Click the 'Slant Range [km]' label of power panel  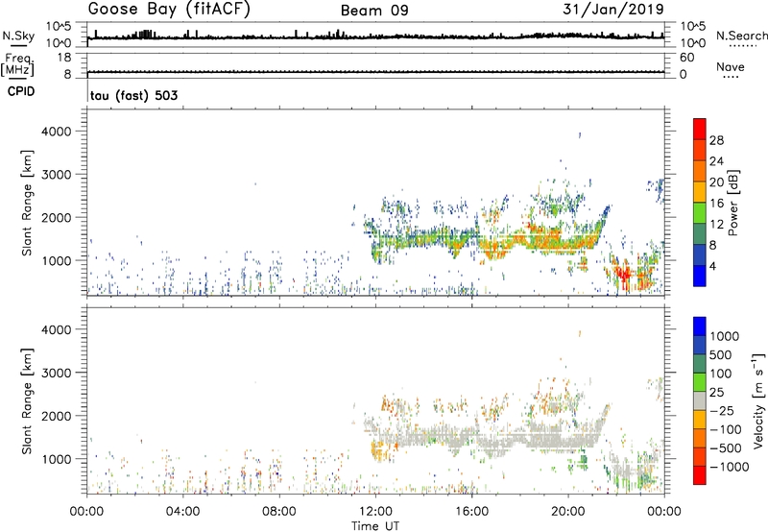coord(27,203)
